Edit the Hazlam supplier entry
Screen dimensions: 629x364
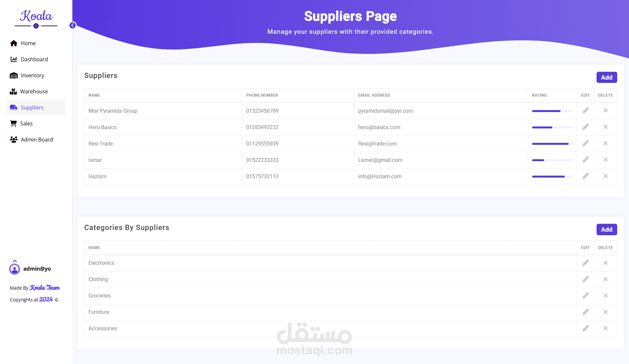click(x=585, y=176)
